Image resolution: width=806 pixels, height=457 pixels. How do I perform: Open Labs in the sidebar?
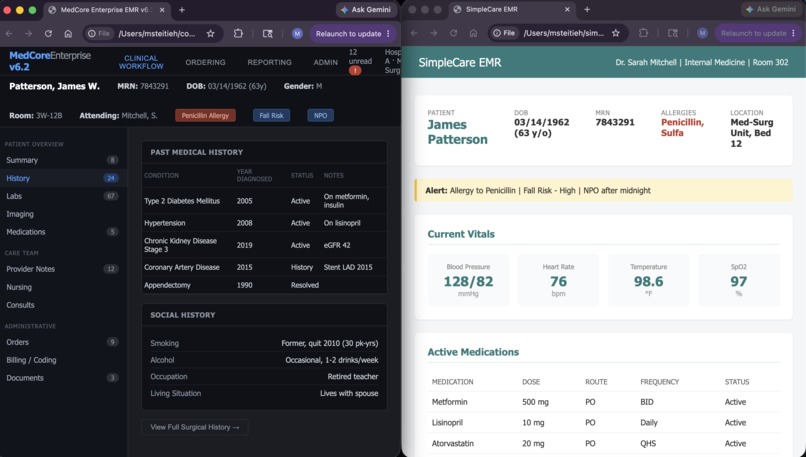click(62, 196)
